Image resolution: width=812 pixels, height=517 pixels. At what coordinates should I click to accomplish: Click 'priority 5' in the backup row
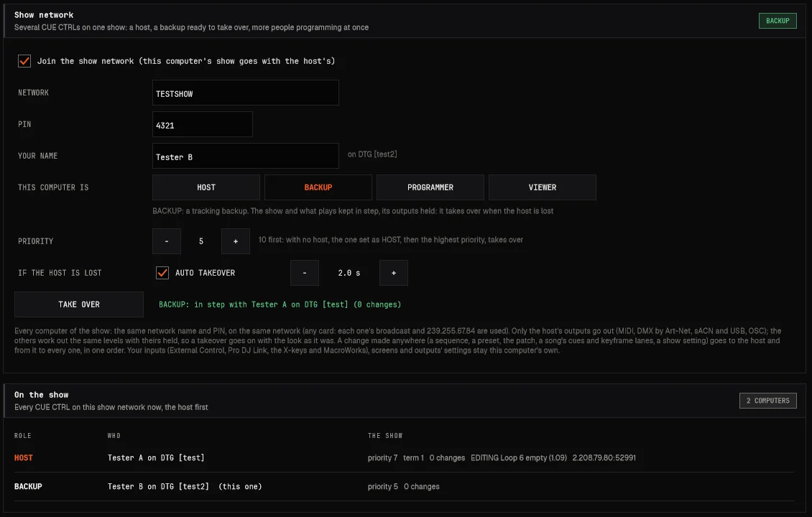383,486
